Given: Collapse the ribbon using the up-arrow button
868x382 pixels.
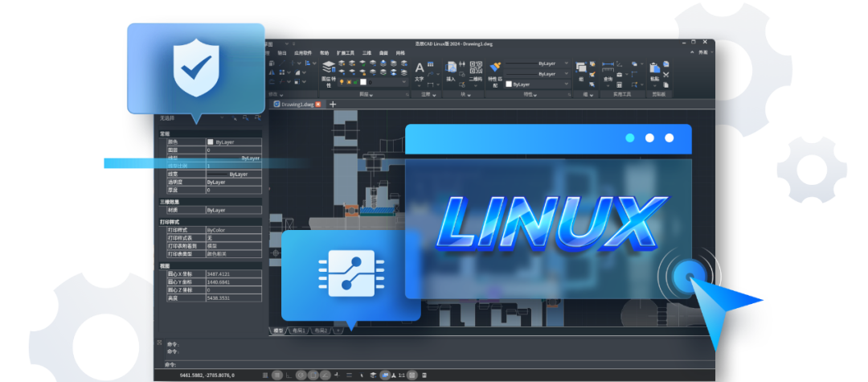Looking at the screenshot, I should 692,52.
